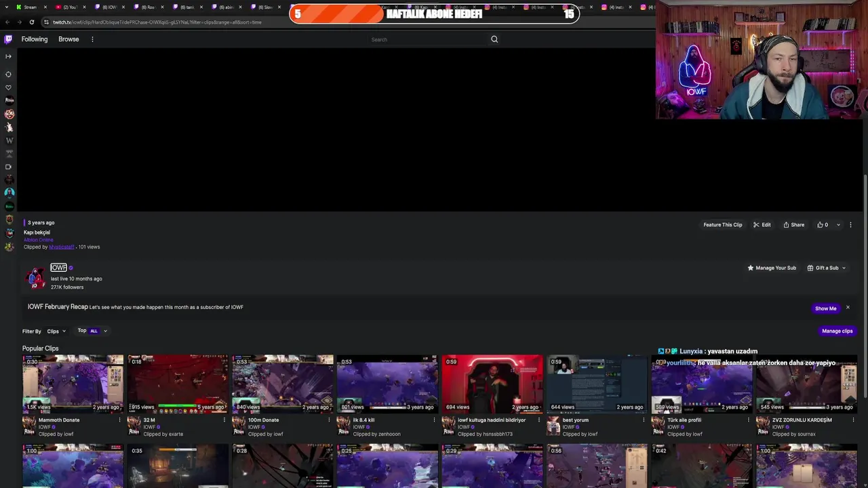Switch to the (6) Slow browser tab
The height and width of the screenshot is (488, 868).
(266, 7)
